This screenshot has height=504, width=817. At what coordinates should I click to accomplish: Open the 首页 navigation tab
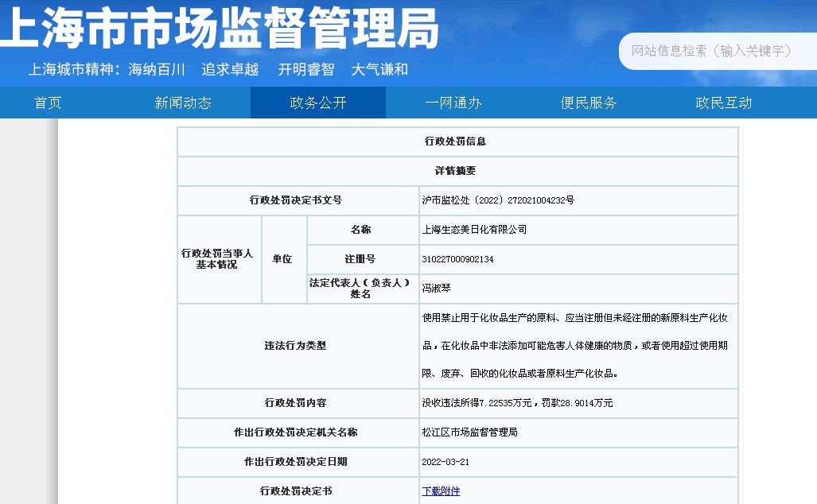pos(48,103)
